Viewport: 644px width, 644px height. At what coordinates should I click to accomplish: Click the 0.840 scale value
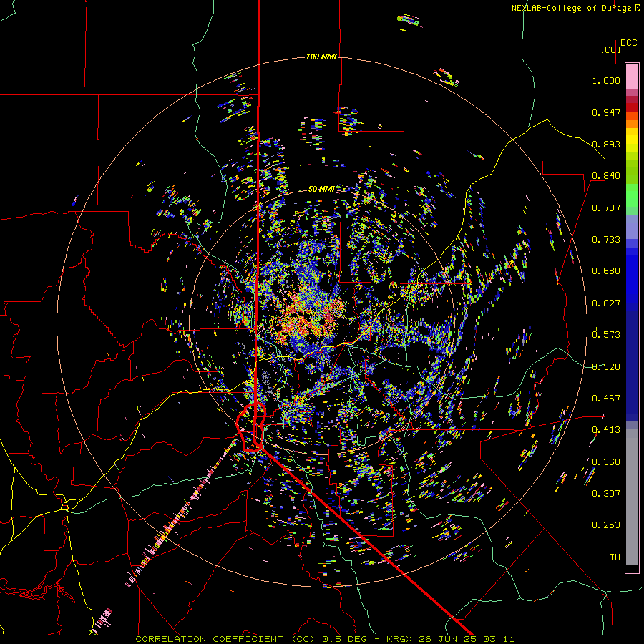606,176
